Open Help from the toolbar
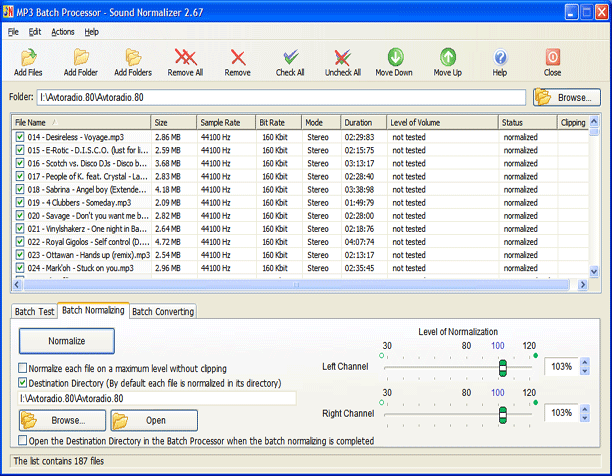Image resolution: width=612 pixels, height=476 pixels. (x=500, y=62)
